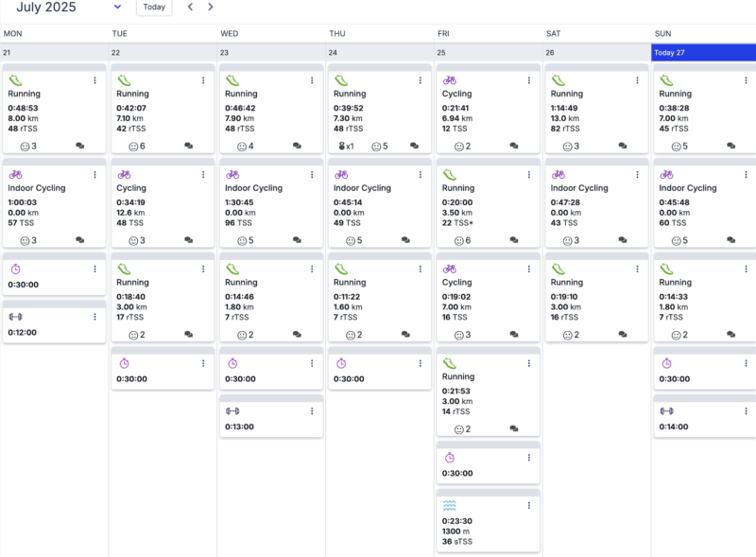The height and width of the screenshot is (557, 756).
Task: Open options menu on Sunday's 0:14:00 strength workout
Action: [746, 411]
